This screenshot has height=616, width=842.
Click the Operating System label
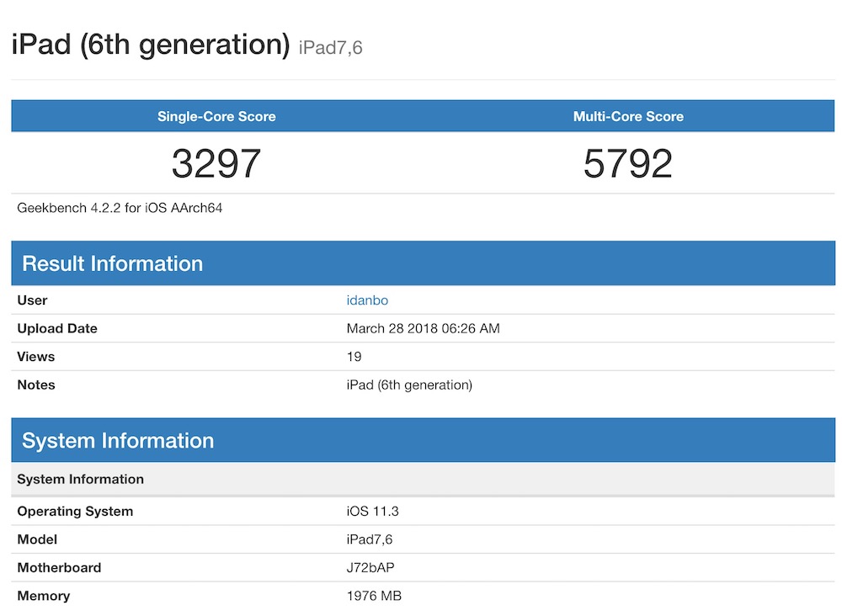point(75,512)
